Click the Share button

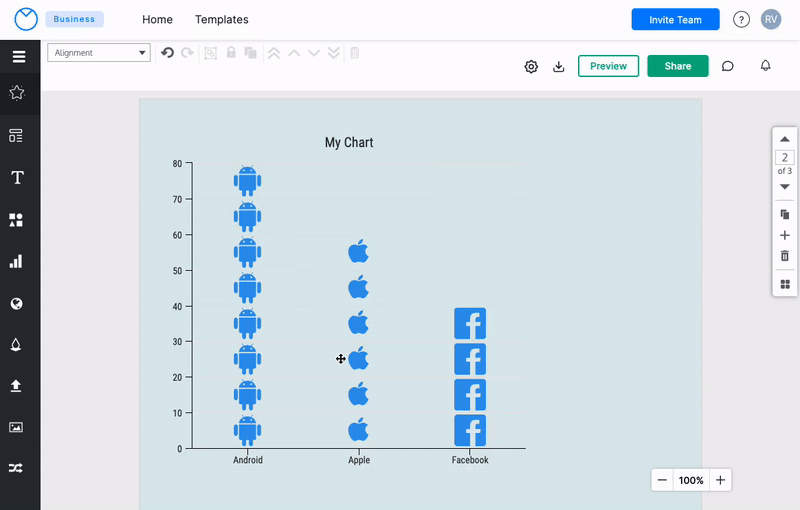click(677, 66)
